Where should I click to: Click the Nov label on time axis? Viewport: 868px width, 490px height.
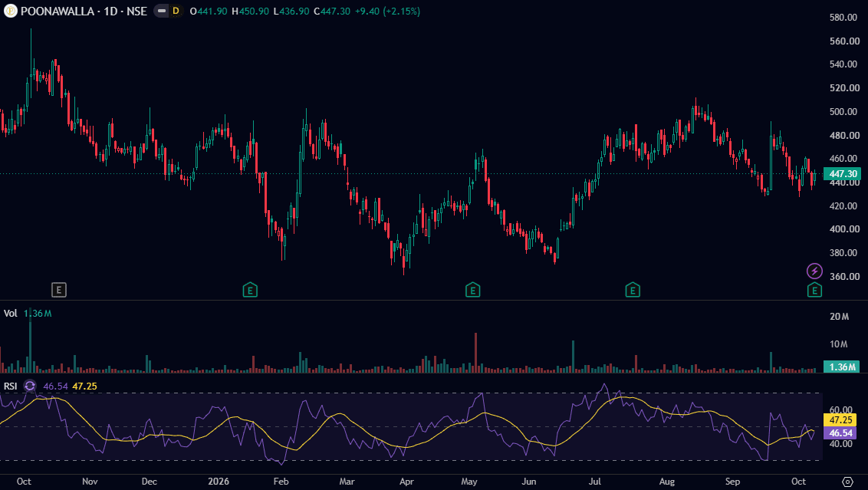tap(90, 481)
